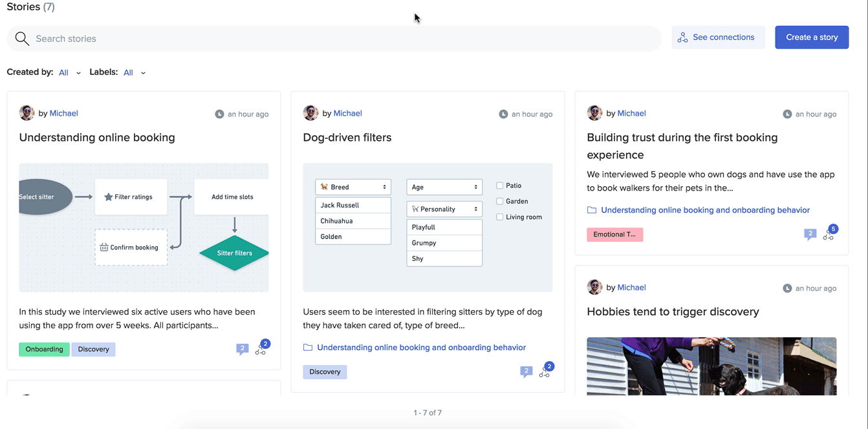The height and width of the screenshot is (429, 868).
Task: Open Michael link on Dog-driven filters card
Action: [348, 113]
